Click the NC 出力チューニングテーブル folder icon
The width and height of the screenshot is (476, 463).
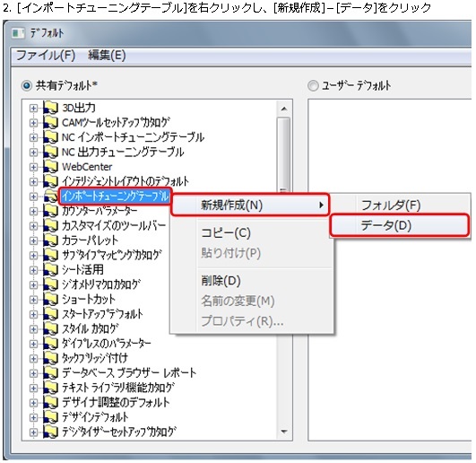(x=50, y=152)
